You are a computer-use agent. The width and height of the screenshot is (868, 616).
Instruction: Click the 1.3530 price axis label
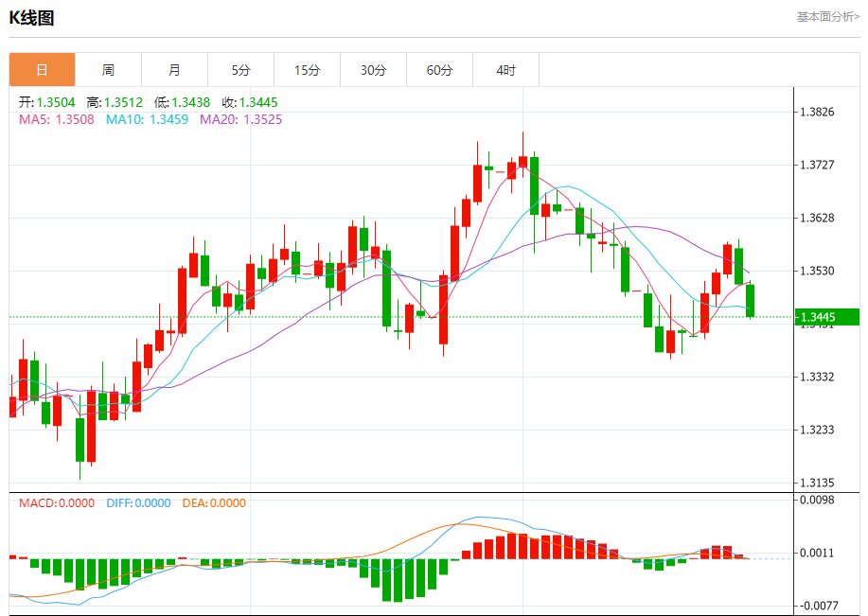pos(817,272)
